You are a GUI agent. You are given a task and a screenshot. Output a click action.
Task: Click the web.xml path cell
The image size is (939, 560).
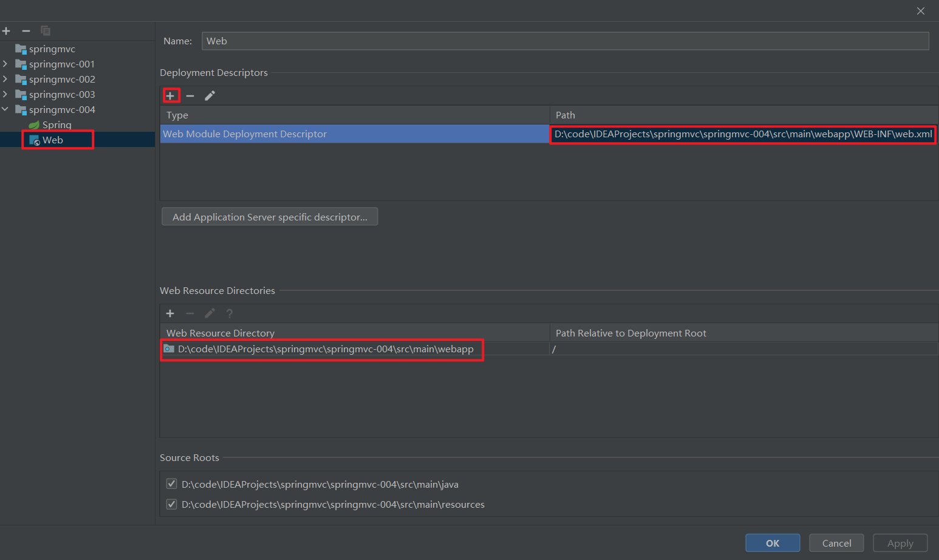pyautogui.click(x=743, y=134)
